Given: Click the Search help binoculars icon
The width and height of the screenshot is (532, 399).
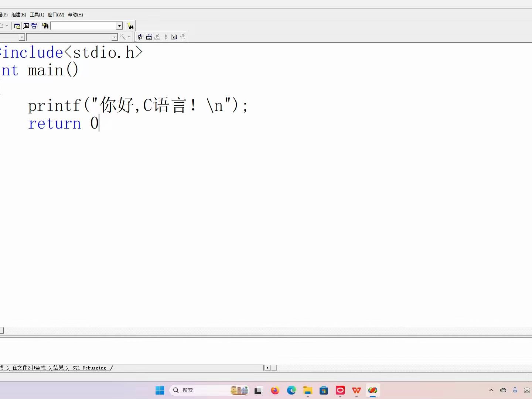Looking at the screenshot, I should 130,26.
